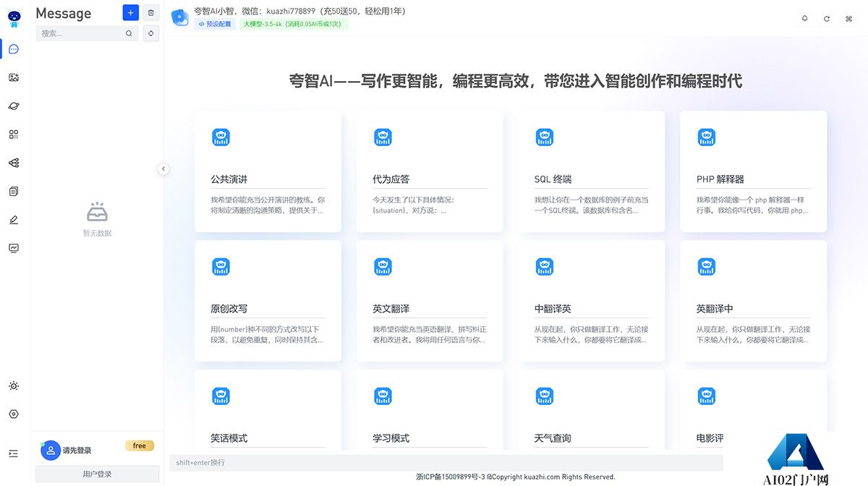Select the 学习模式 prompt card
The image size is (868, 486).
430,411
